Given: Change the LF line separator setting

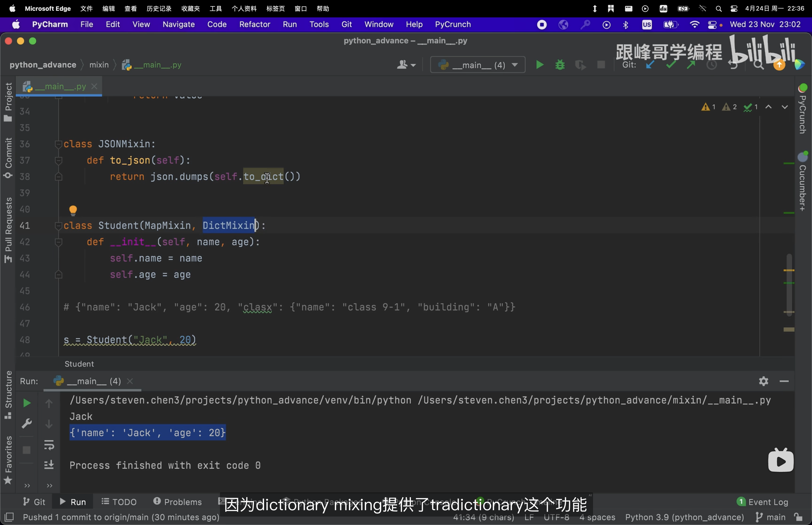Looking at the screenshot, I should [x=529, y=517].
